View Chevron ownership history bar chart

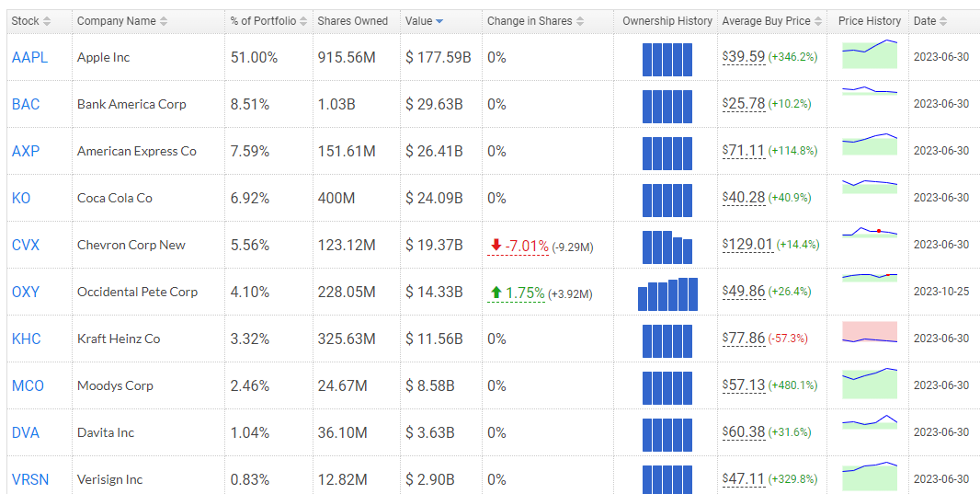[x=667, y=247]
